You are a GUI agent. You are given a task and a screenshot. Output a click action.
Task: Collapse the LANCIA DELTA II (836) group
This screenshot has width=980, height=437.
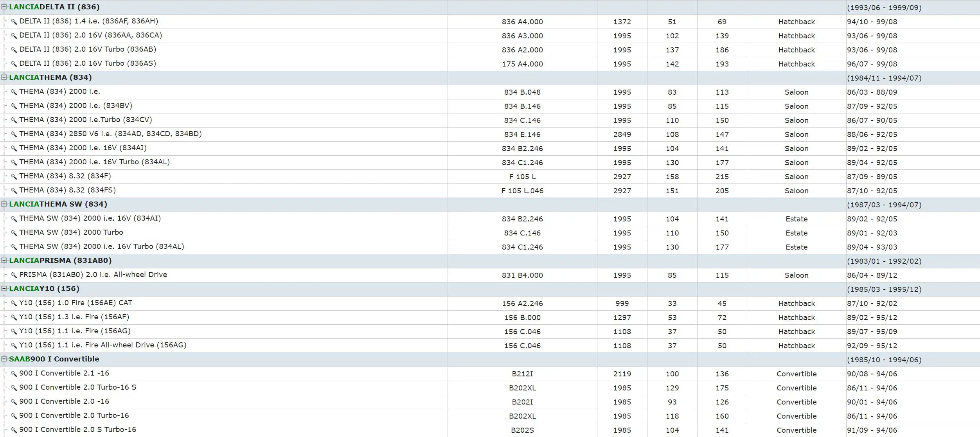pyautogui.click(x=4, y=7)
